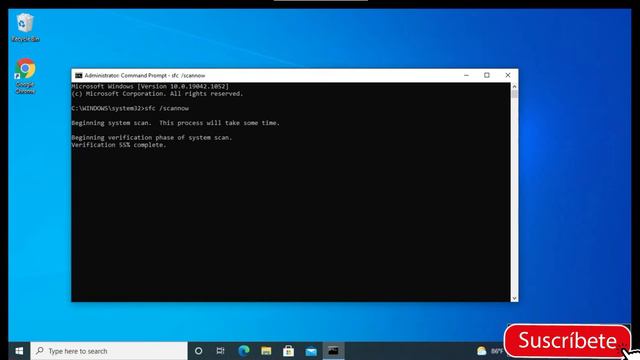Image resolution: width=640 pixels, height=360 pixels.
Task: Open Cortana from the taskbar
Action: pos(198,351)
